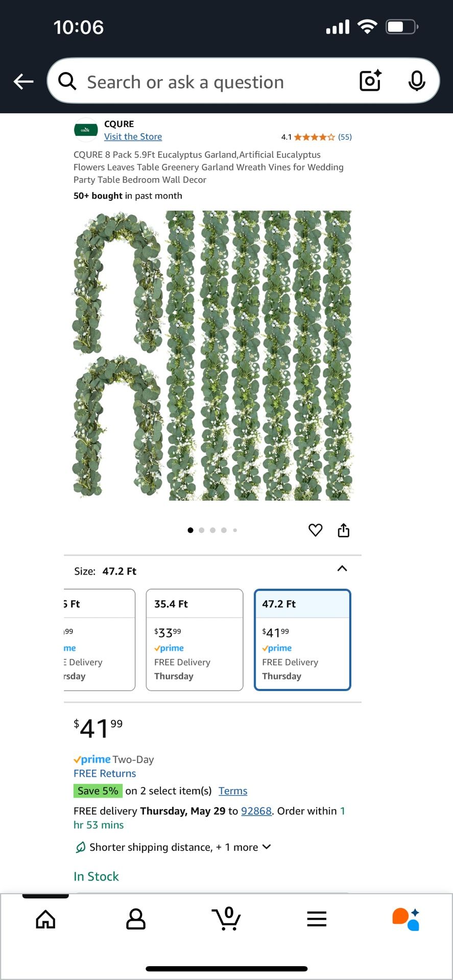453x980 pixels.
Task: Tap the share icon below product image
Action: [344, 530]
